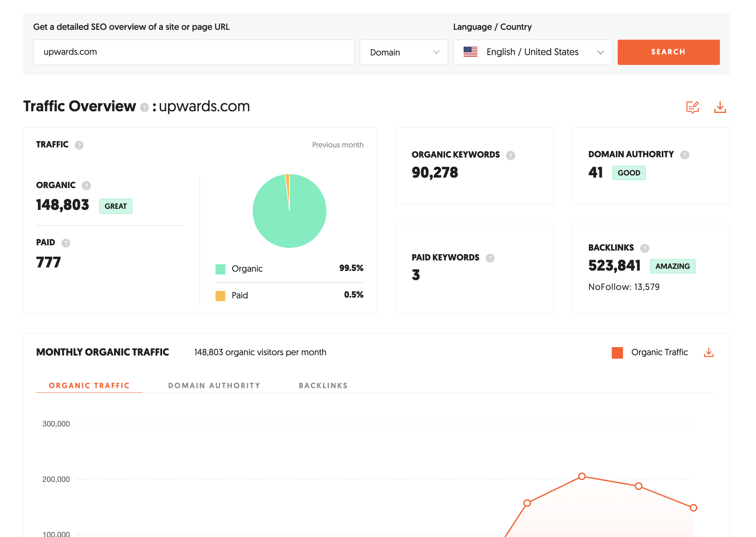Click the Traffic Overview help icon
Image resolution: width=756 pixels, height=537 pixels.
(x=144, y=107)
